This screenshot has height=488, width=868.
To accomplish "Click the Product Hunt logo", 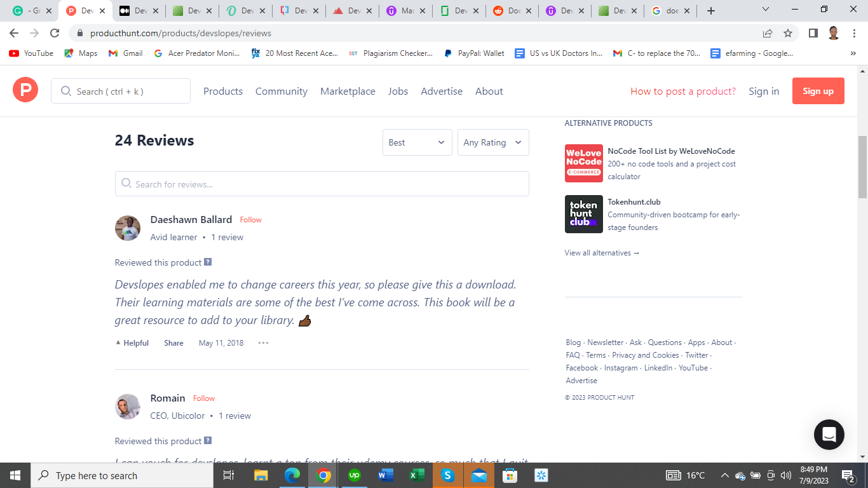I will click(x=25, y=91).
